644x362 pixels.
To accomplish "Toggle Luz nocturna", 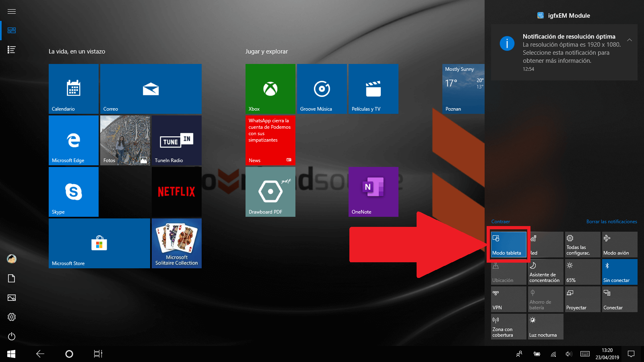I will [x=546, y=327].
